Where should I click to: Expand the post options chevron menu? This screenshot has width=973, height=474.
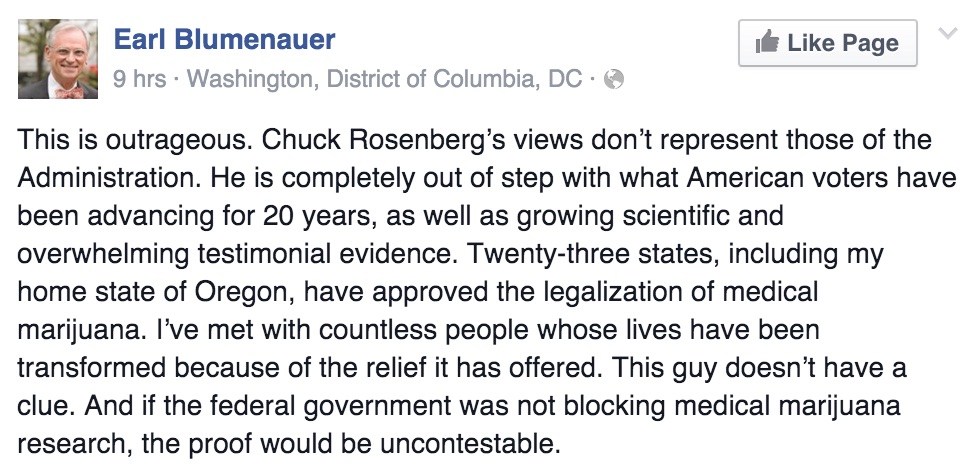click(947, 33)
